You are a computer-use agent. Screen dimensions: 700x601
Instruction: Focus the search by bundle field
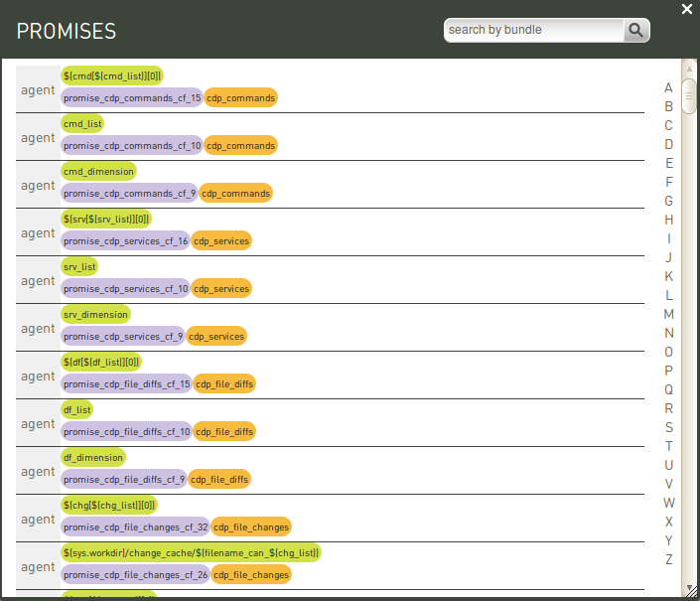534,31
